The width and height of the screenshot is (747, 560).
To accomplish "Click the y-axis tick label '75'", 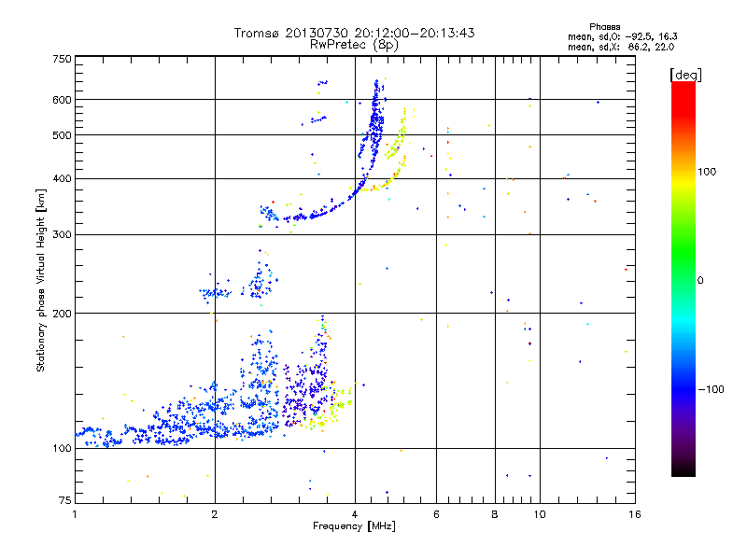I will tap(65, 500).
